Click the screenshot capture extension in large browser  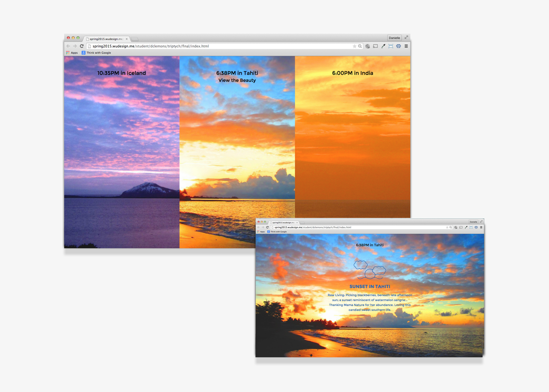(x=391, y=46)
